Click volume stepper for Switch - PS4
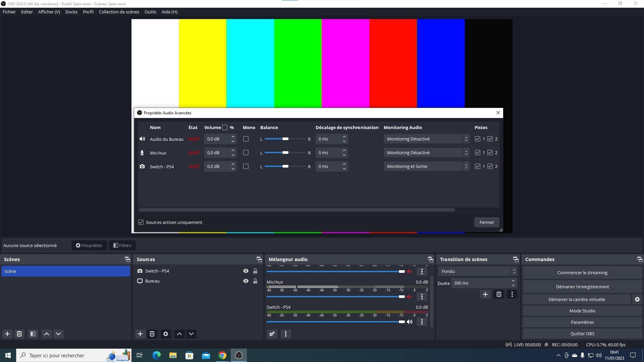 [233, 166]
